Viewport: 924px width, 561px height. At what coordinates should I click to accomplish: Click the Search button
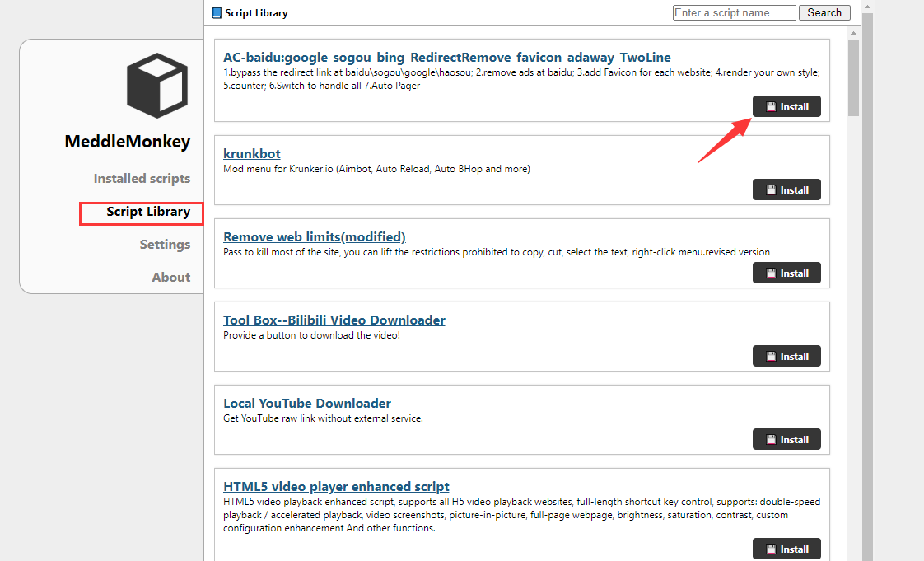click(824, 13)
